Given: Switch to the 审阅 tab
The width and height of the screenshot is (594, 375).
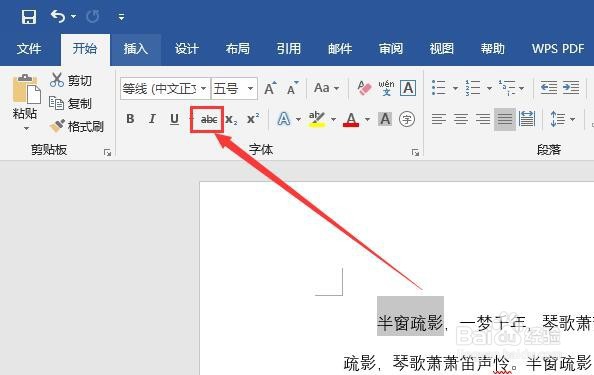Looking at the screenshot, I should (391, 48).
